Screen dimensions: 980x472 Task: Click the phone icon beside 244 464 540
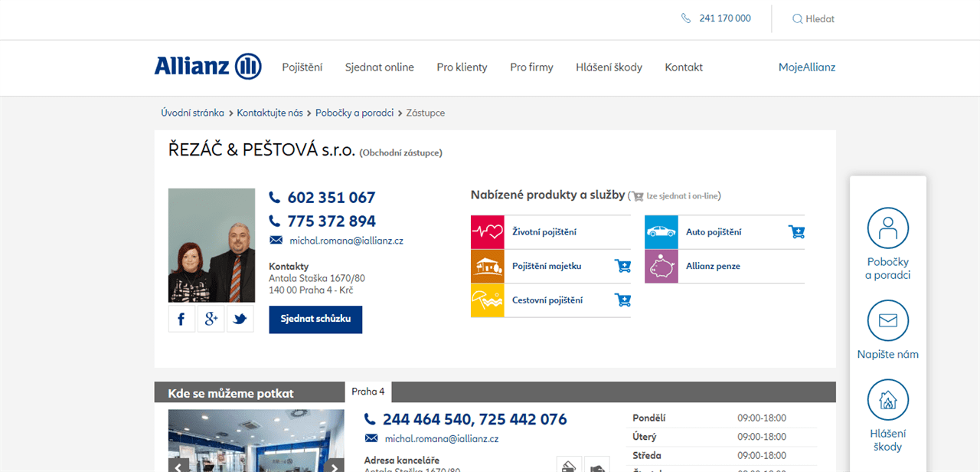click(x=371, y=419)
